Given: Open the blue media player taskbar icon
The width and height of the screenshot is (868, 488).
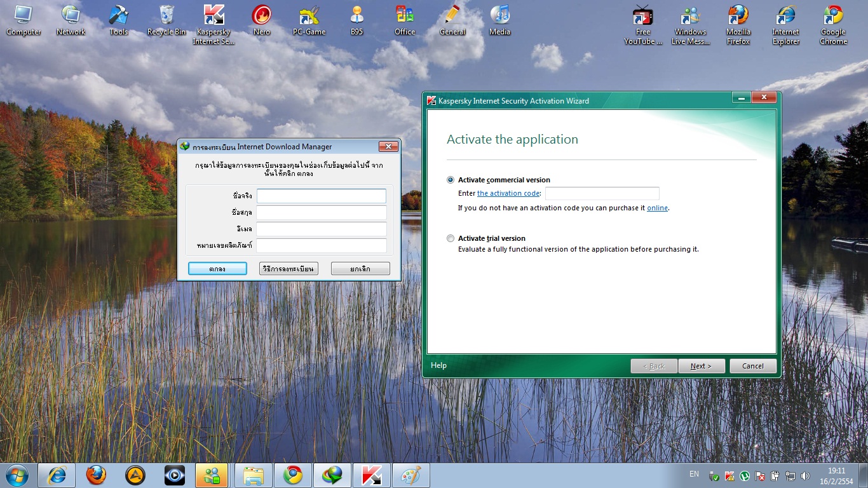Looking at the screenshot, I should click(175, 475).
